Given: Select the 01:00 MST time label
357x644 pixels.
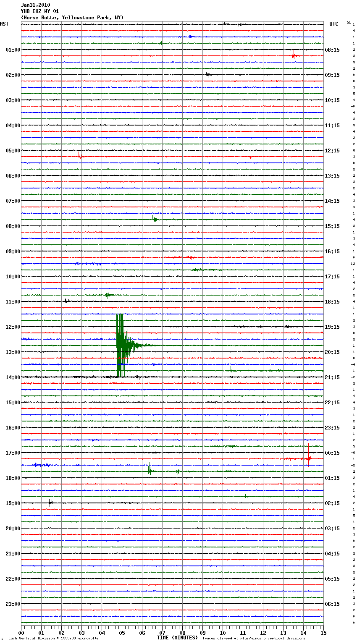Looking at the screenshot, I should click(13, 50).
